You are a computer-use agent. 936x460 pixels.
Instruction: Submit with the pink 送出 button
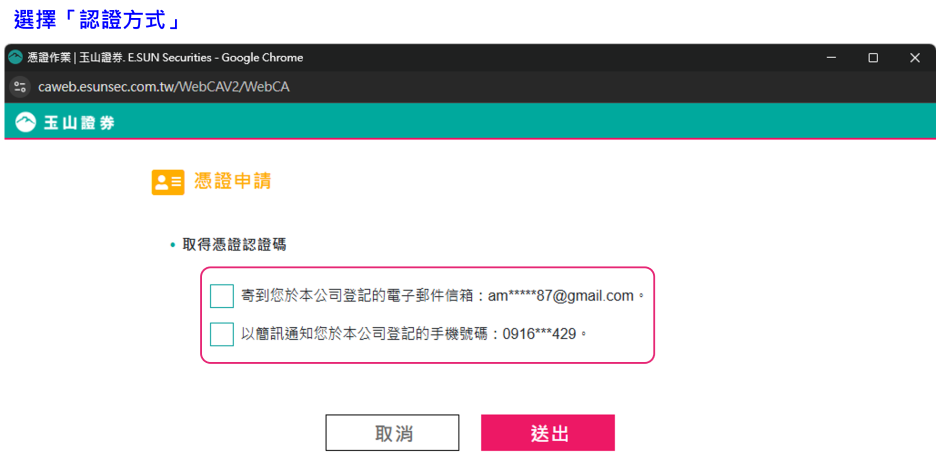click(x=548, y=433)
